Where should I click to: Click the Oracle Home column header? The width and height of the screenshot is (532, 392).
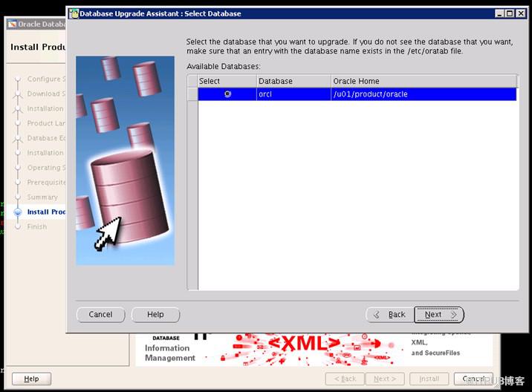click(424, 82)
